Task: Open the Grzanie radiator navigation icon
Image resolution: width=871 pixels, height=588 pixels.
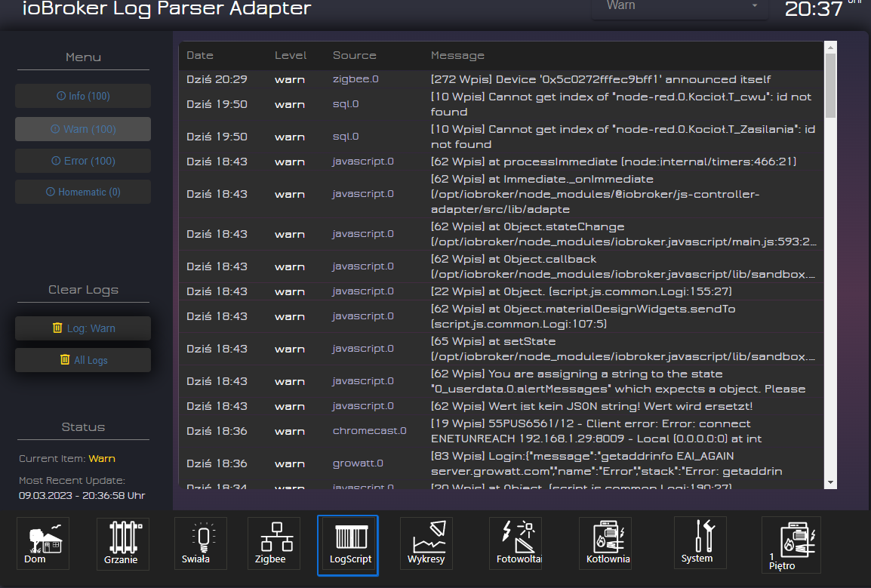Action: coord(123,543)
